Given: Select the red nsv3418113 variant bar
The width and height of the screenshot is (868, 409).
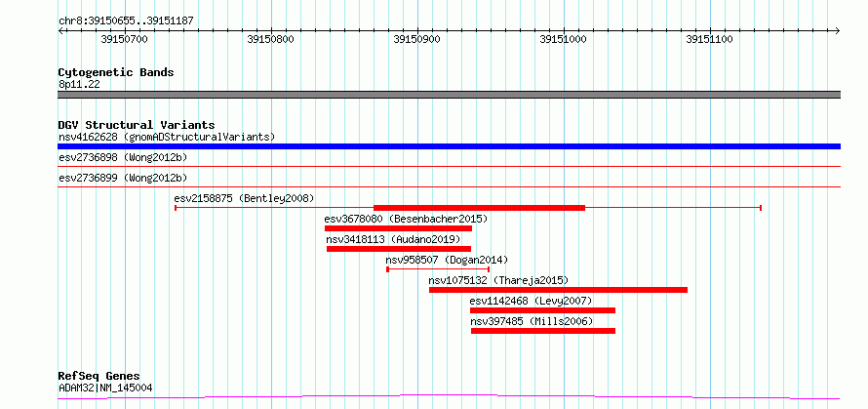Looking at the screenshot, I should (x=399, y=249).
